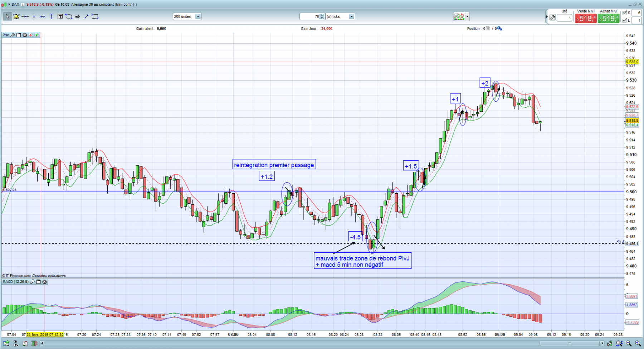Click the 'réintégration premier passage' annotation
This screenshot has height=349, width=644.
click(x=274, y=165)
